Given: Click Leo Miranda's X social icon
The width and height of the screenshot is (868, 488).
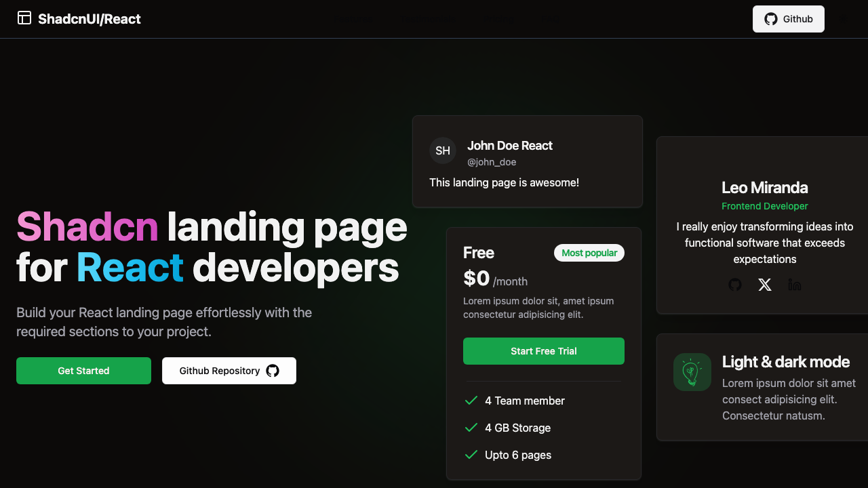Looking at the screenshot, I should [x=765, y=285].
